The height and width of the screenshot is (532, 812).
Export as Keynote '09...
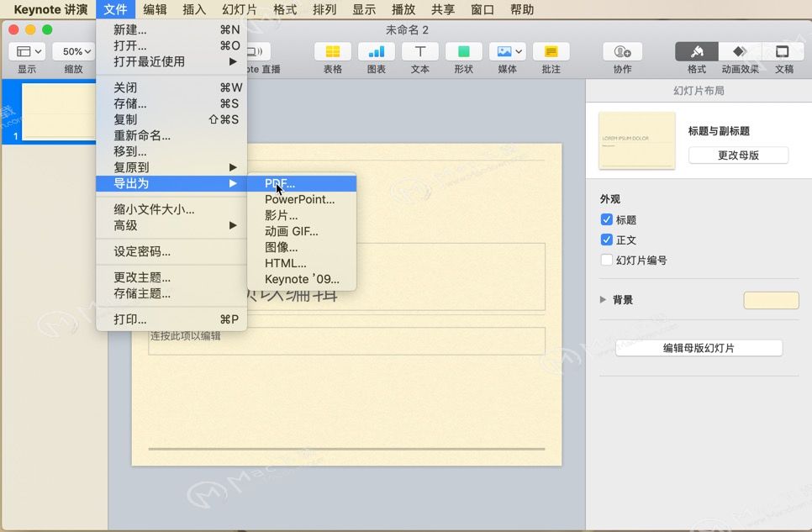(x=302, y=279)
